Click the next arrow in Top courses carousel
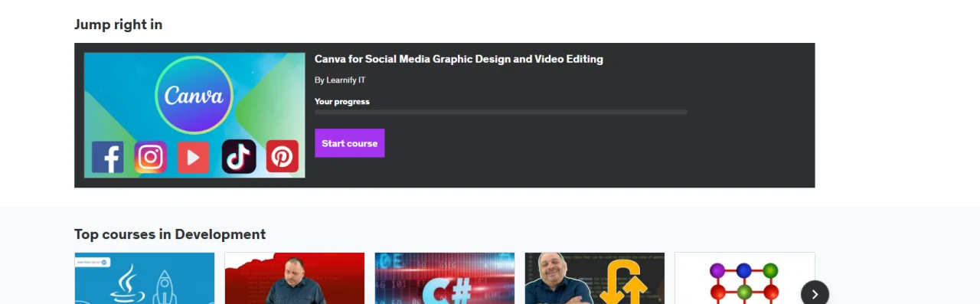Image resolution: width=980 pixels, height=304 pixels. tap(815, 294)
